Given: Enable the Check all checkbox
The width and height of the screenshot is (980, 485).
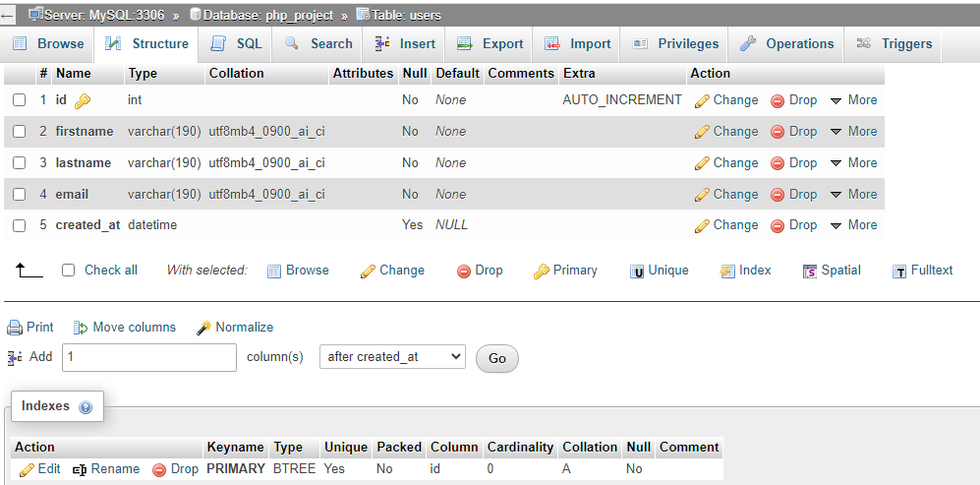Looking at the screenshot, I should (68, 271).
